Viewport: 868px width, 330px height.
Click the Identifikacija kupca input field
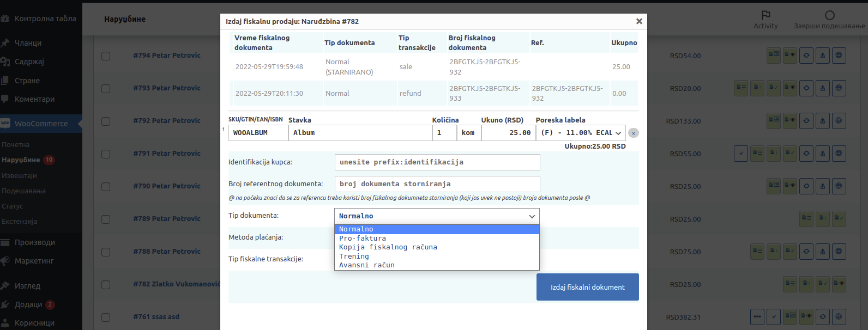tap(437, 162)
